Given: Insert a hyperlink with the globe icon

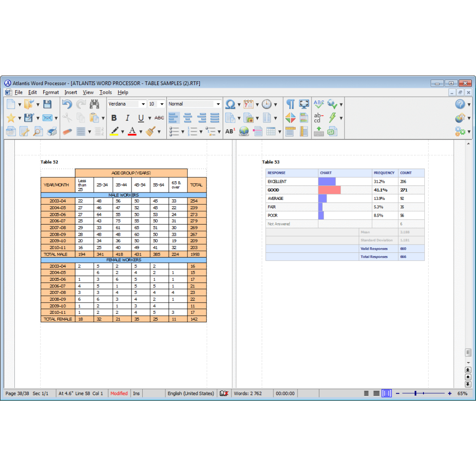Looking at the screenshot, I should (244, 132).
